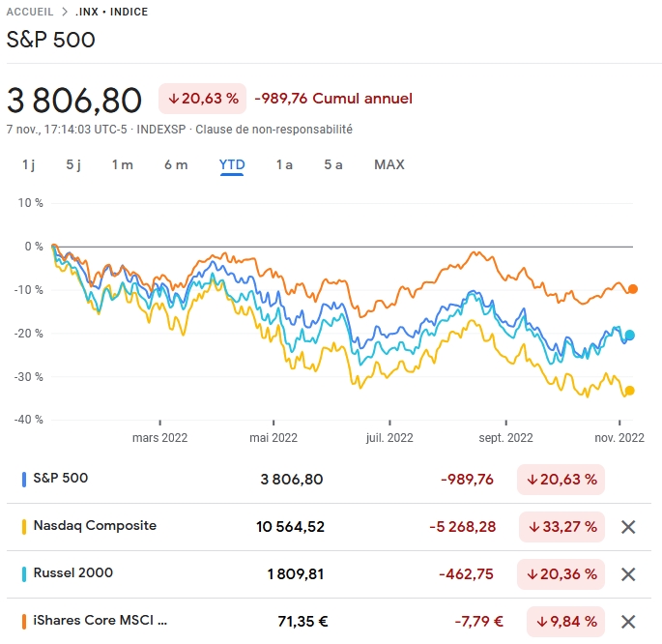Image resolution: width=662 pixels, height=644 pixels.
Task: Click the yellow Nasdaq endpoint dot on chart
Action: [x=629, y=391]
